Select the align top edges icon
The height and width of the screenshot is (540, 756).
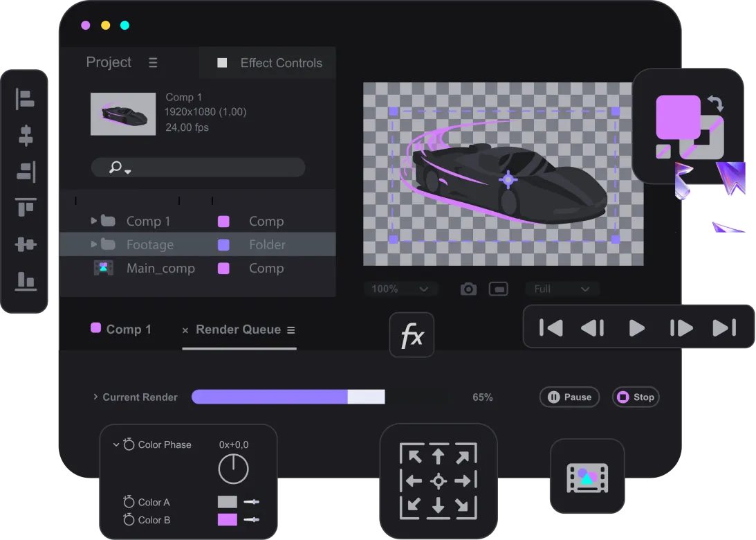pos(26,207)
